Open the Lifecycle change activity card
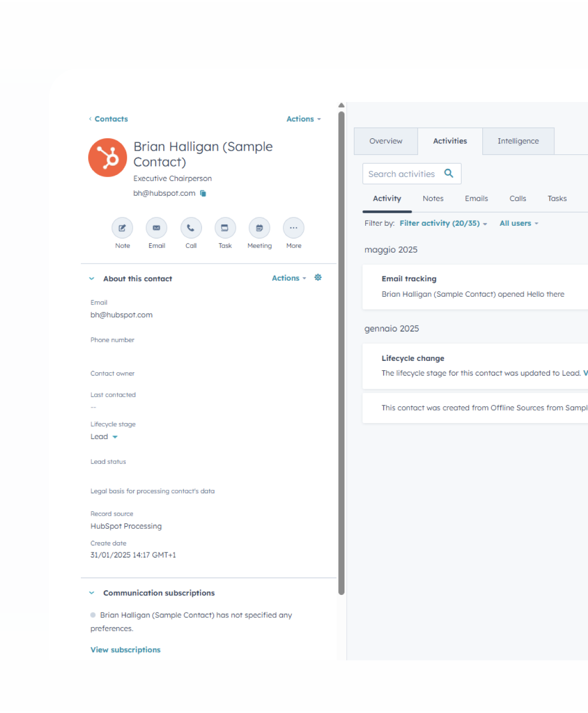The width and height of the screenshot is (588, 713). 475,366
